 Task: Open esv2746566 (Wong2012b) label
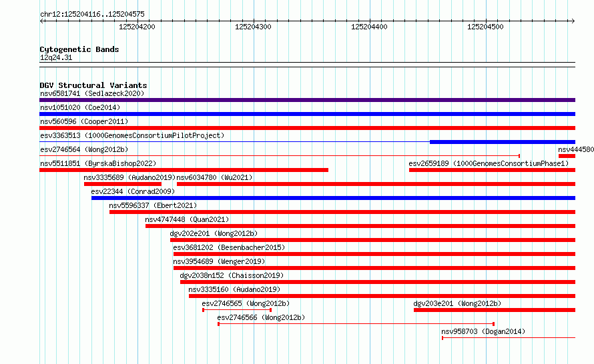point(261,317)
